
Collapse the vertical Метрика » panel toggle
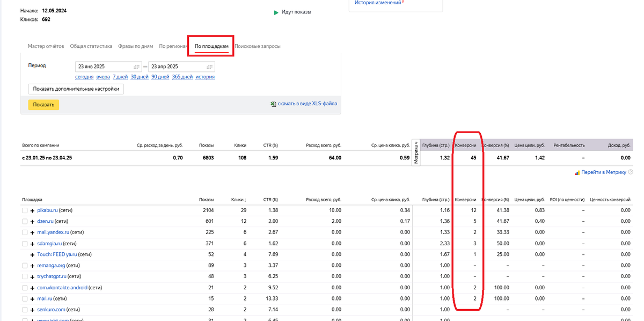pyautogui.click(x=416, y=152)
